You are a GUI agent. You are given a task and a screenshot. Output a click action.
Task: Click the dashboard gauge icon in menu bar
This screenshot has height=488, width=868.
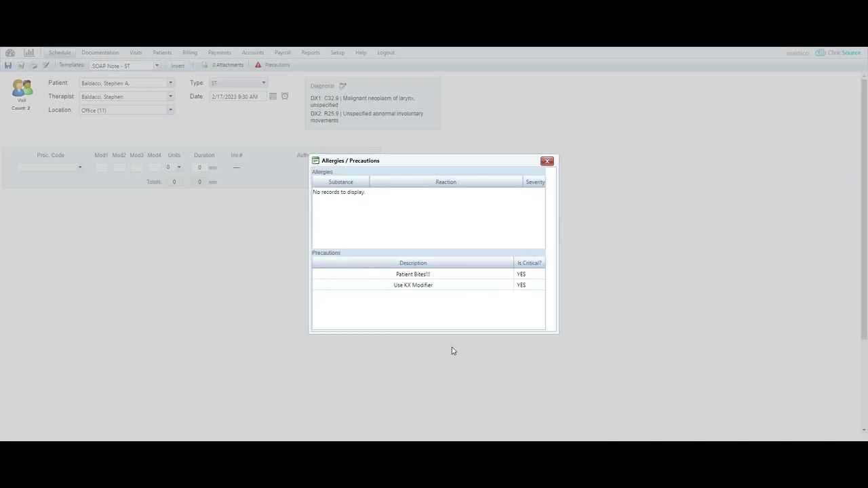(x=10, y=52)
